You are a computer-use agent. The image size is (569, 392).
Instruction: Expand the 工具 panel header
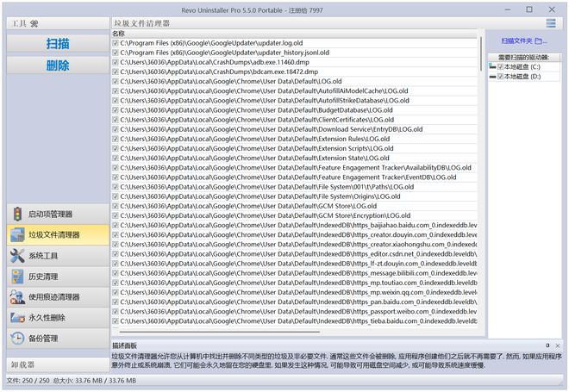coord(58,23)
